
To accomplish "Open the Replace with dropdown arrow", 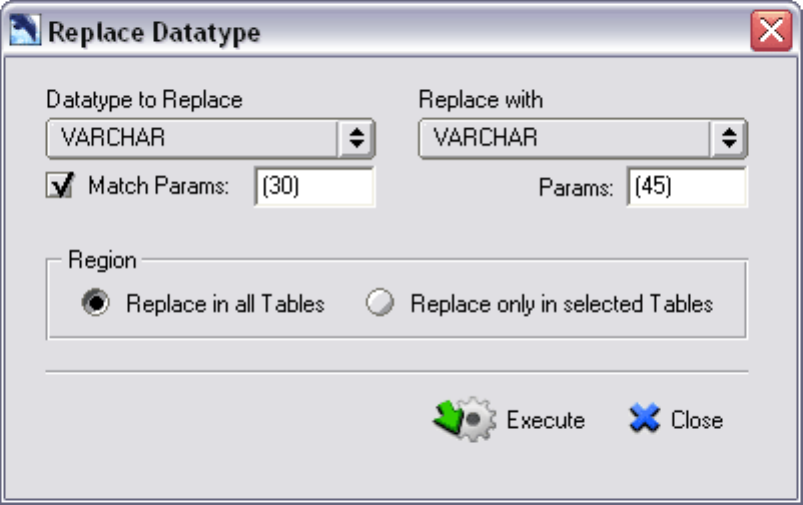I will click(x=729, y=138).
